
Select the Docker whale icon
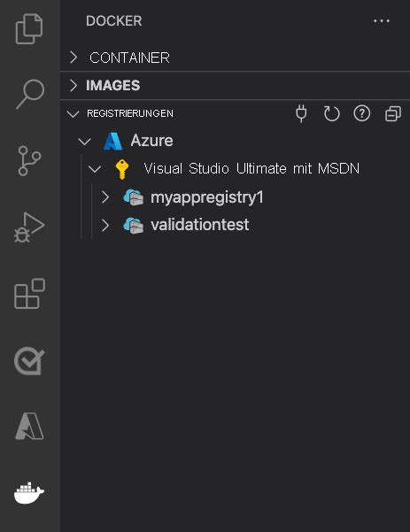pyautogui.click(x=29, y=493)
